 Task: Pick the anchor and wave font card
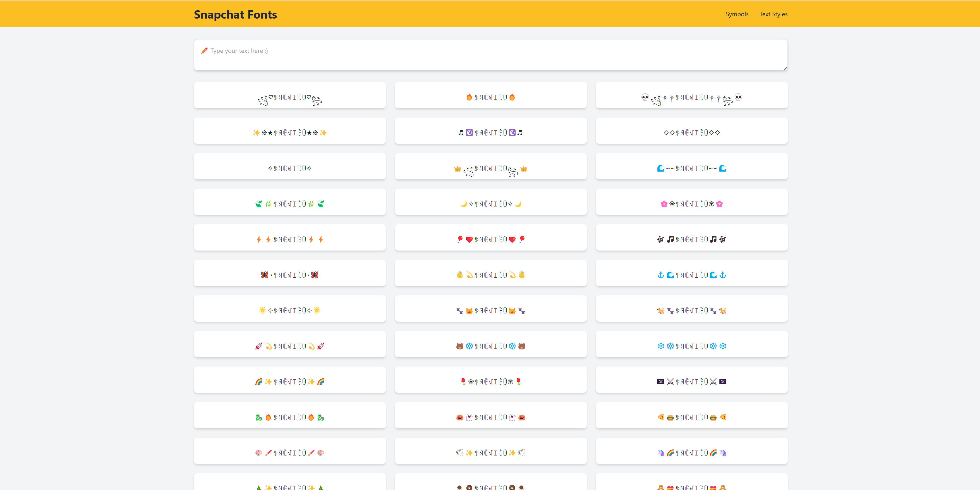(692, 273)
